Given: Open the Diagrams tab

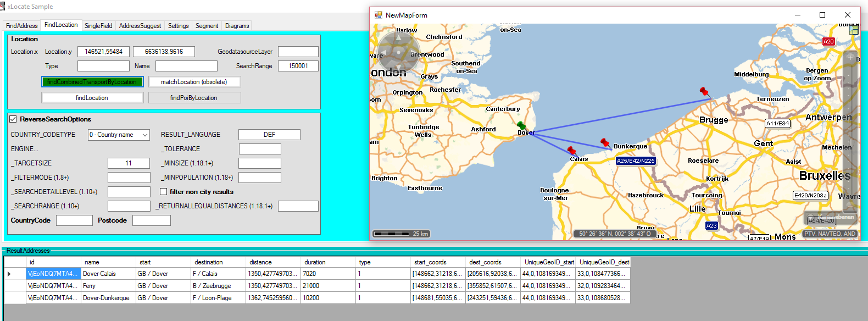Looking at the screenshot, I should coord(237,26).
